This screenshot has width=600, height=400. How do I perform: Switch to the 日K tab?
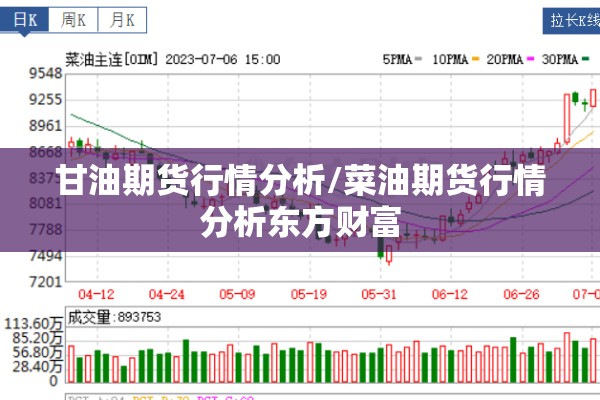[x=24, y=20]
